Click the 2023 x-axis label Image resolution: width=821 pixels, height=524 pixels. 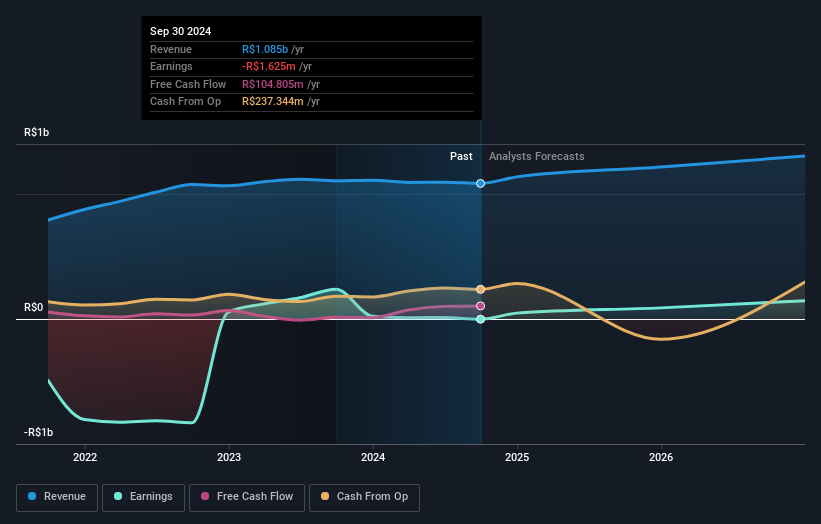229,458
